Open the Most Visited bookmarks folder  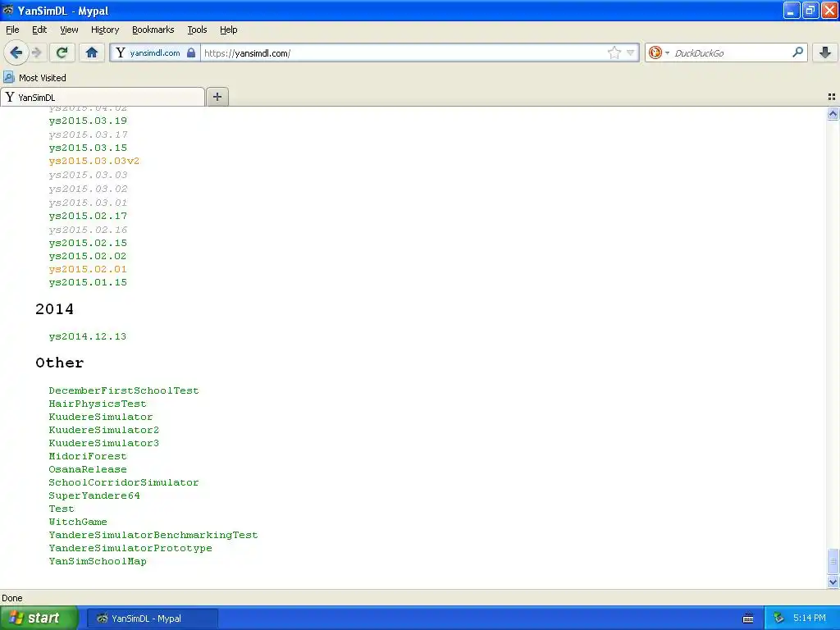34,78
